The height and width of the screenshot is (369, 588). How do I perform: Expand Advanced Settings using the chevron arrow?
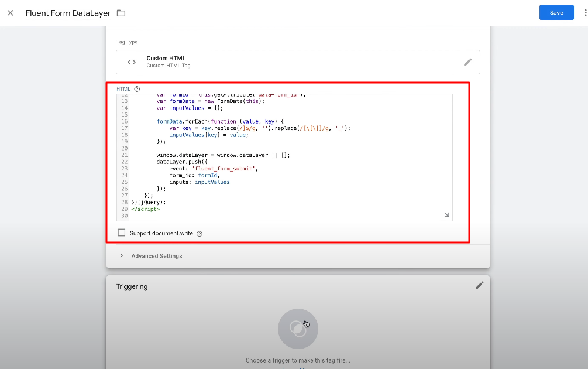tap(121, 256)
